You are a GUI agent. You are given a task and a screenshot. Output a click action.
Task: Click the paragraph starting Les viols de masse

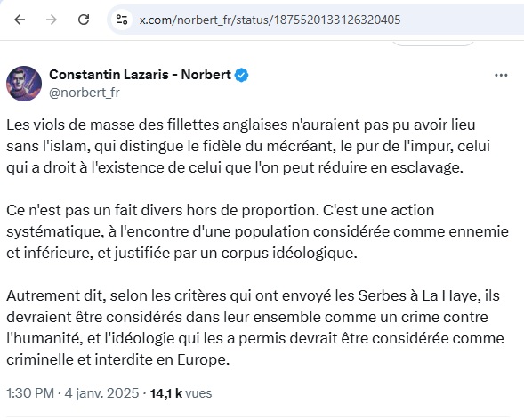tap(248, 146)
